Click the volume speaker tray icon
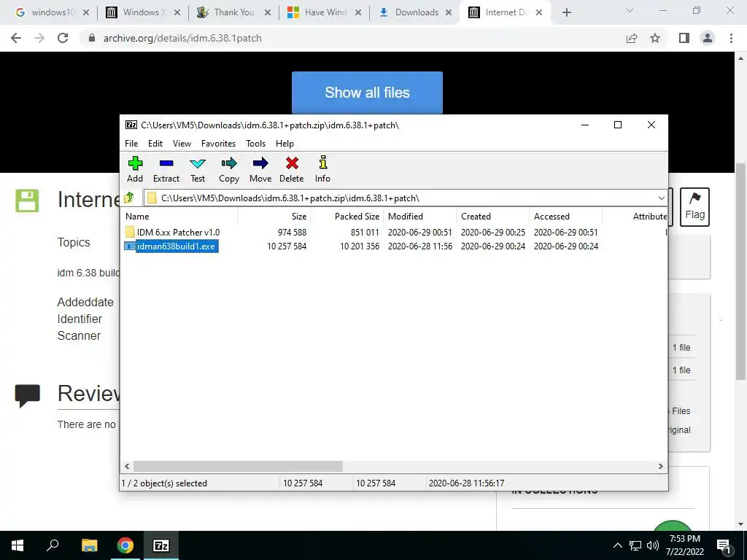 [653, 545]
